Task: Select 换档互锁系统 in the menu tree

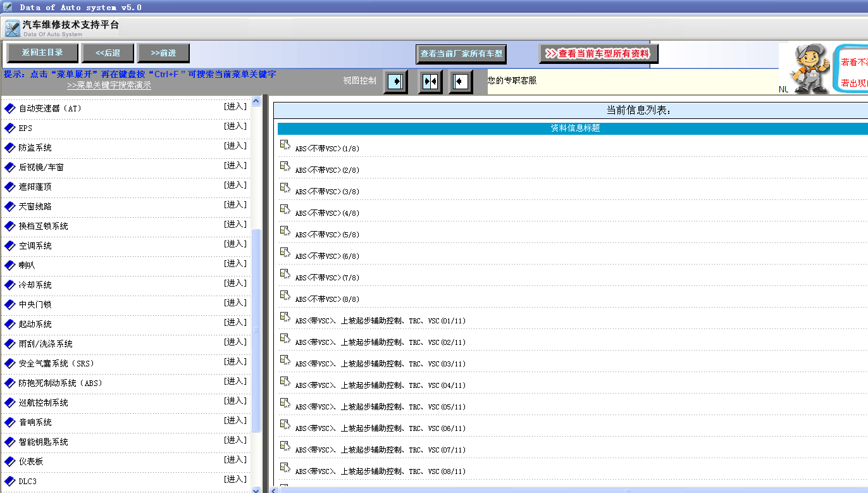Action: [x=44, y=226]
